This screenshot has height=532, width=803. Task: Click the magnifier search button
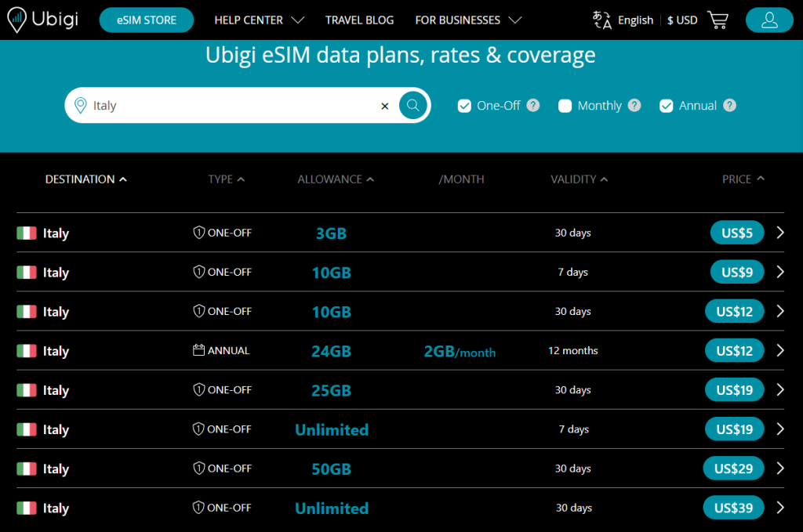coord(413,106)
